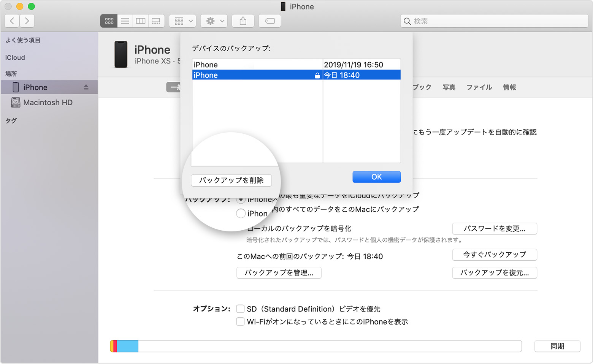Go back with the left chevron button
593x364 pixels.
(x=12, y=21)
